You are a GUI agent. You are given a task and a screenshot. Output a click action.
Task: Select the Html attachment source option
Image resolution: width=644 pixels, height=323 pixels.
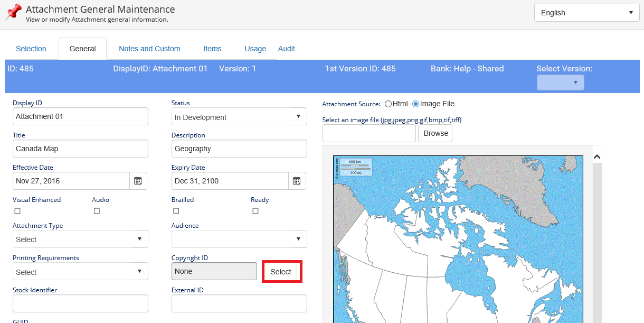click(389, 104)
